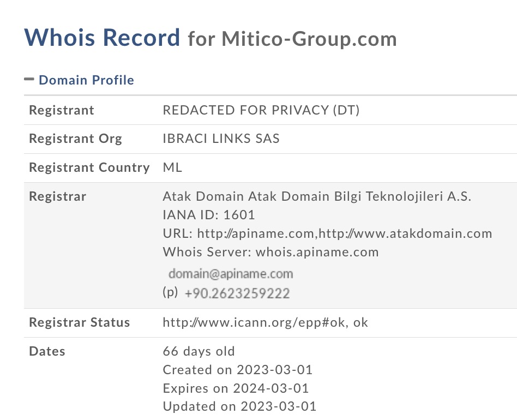Collapse the Domain Profile section minus icon
Screen dimensions: 517x420
pyautogui.click(x=29, y=80)
